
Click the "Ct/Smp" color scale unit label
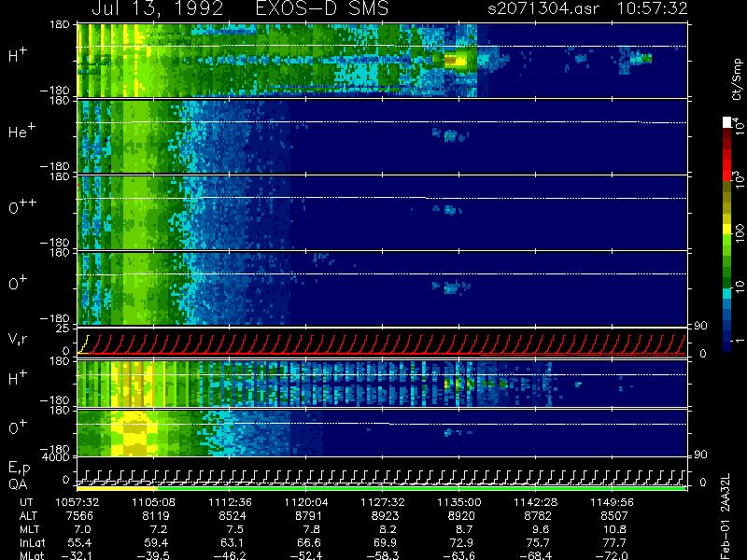(737, 79)
